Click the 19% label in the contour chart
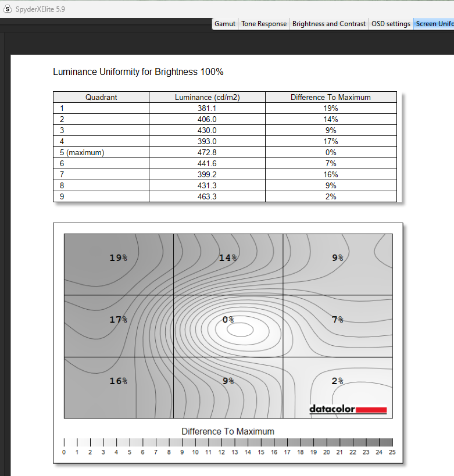Viewport: 454px width, 476px height. (x=118, y=257)
